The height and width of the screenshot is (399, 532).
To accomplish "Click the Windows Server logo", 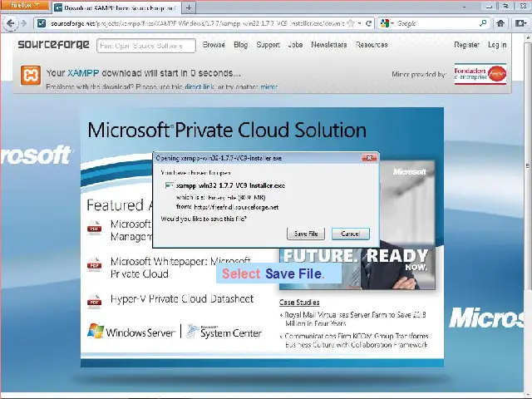I will click(131, 332).
